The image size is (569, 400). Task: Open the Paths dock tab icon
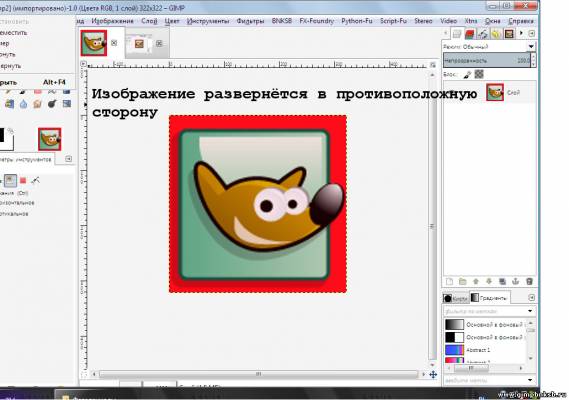[x=483, y=34]
